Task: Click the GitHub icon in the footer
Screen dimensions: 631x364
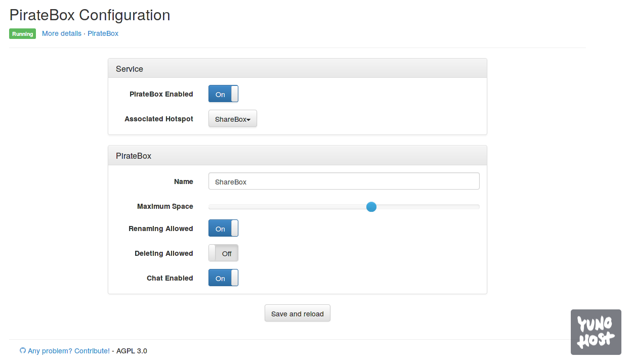Action: pyautogui.click(x=23, y=351)
